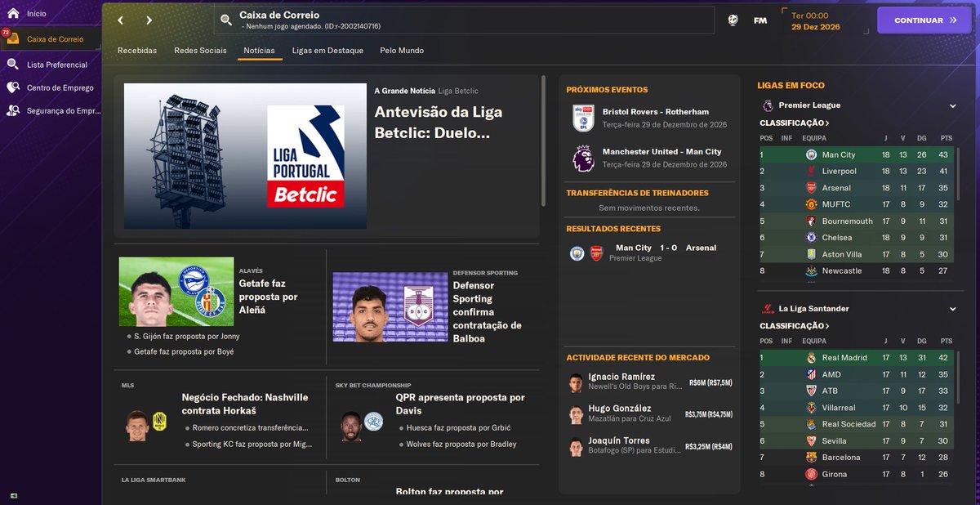Screen dimensions: 980x505
Task: Click the Bournemouth row in the table
Action: 855,221
